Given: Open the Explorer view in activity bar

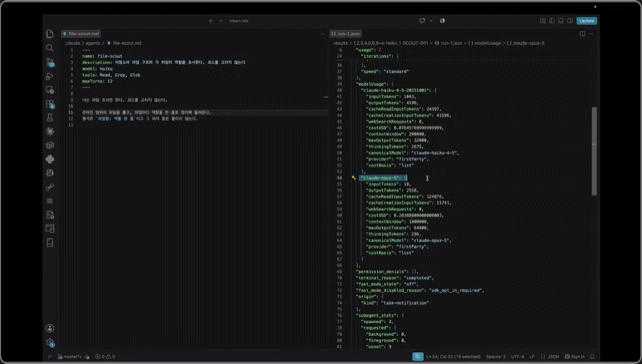Looking at the screenshot, I should [50, 34].
